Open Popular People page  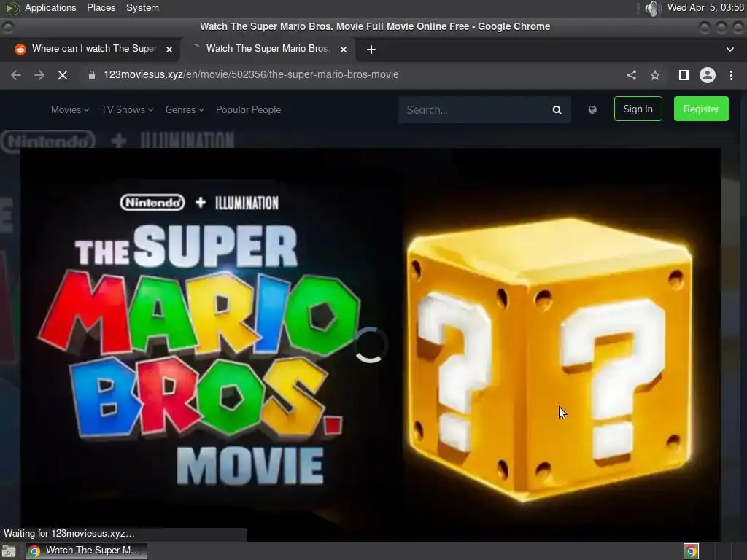pyautogui.click(x=248, y=109)
